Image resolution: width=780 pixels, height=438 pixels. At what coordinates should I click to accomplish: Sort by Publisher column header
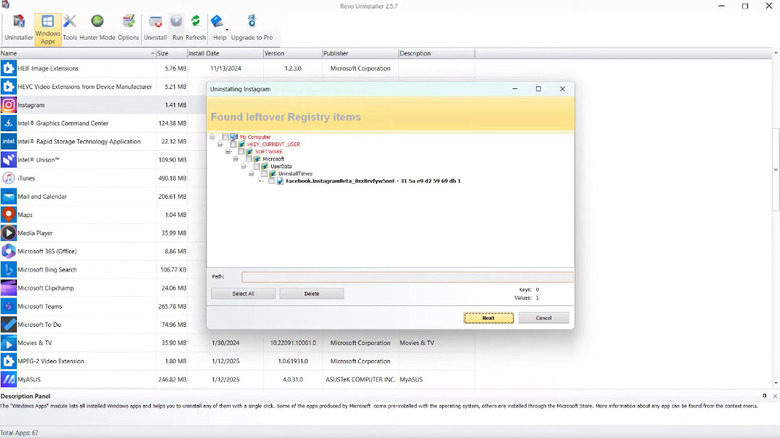360,53
